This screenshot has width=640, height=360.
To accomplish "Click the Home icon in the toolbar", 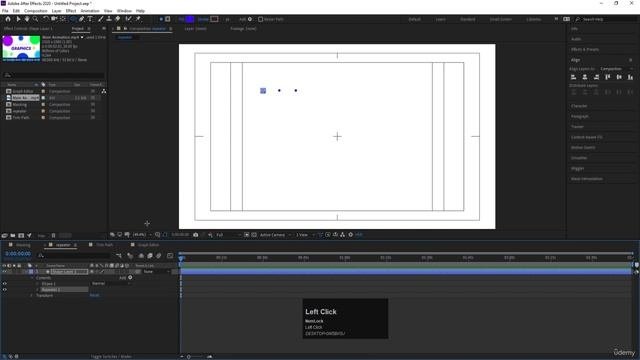I will click(x=8, y=19).
